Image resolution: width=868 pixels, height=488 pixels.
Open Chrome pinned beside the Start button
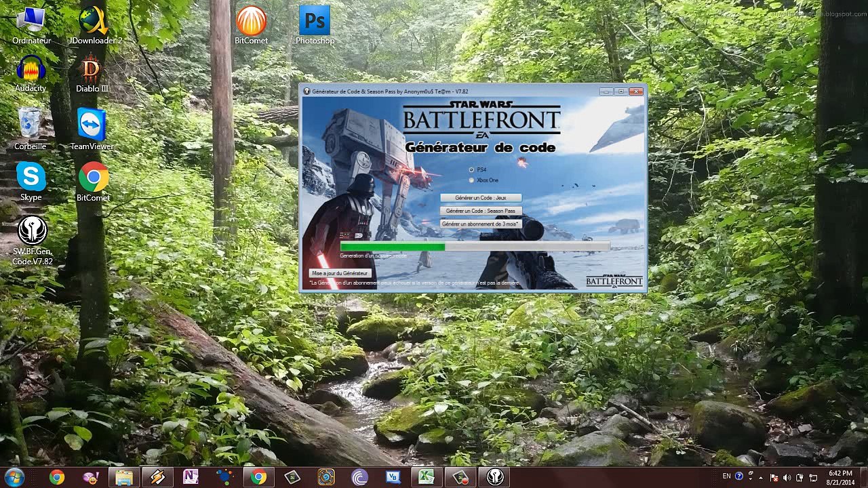pyautogui.click(x=57, y=477)
